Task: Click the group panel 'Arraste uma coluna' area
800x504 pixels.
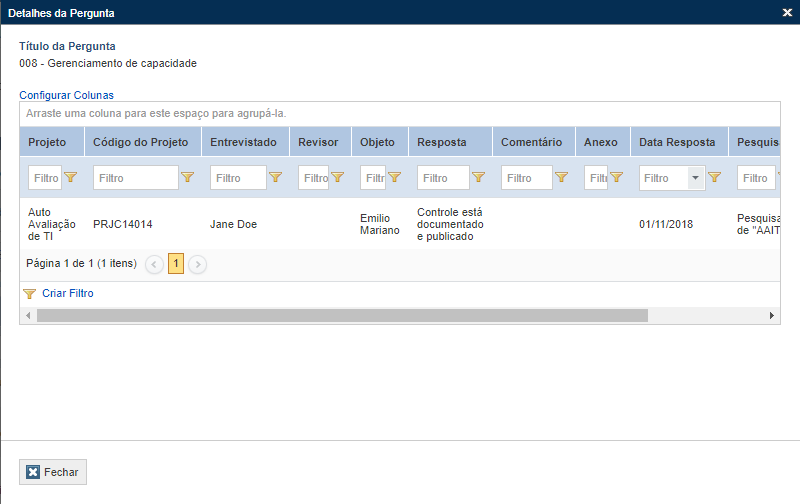Action: click(x=400, y=113)
